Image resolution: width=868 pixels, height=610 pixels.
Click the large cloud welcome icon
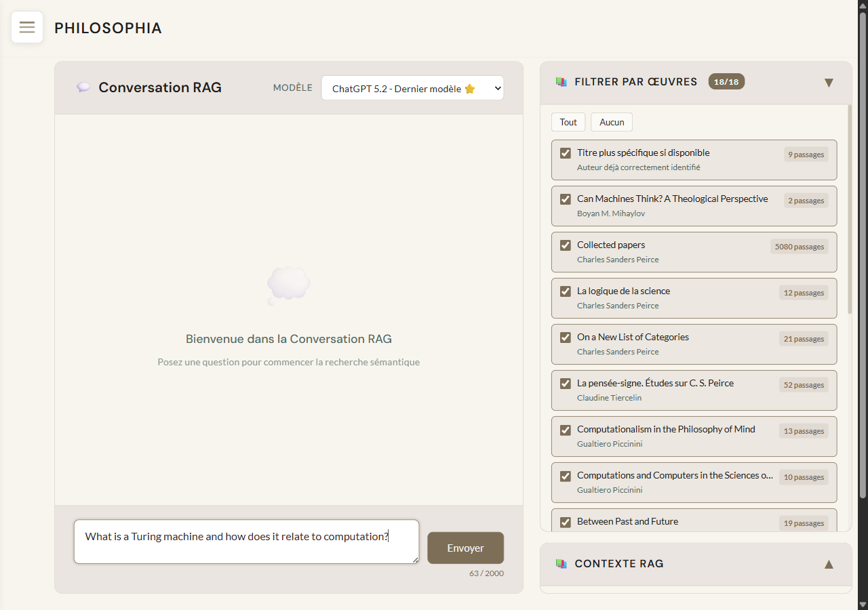(x=289, y=285)
